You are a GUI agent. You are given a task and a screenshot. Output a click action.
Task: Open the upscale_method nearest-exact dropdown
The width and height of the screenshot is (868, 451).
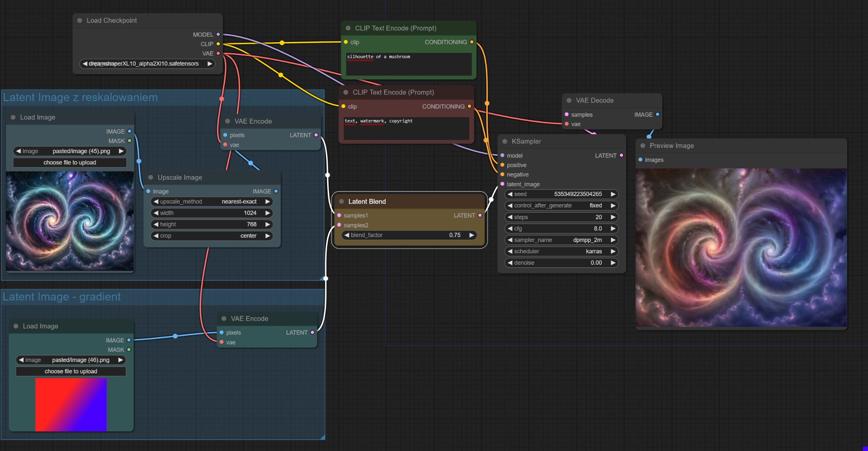point(211,202)
